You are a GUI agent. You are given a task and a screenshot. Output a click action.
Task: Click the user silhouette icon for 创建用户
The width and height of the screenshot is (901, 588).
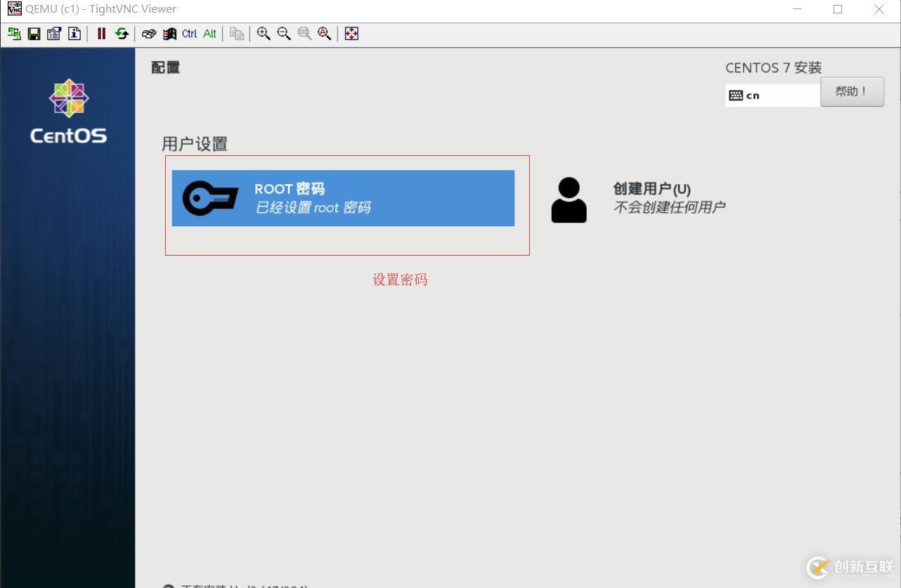569,200
